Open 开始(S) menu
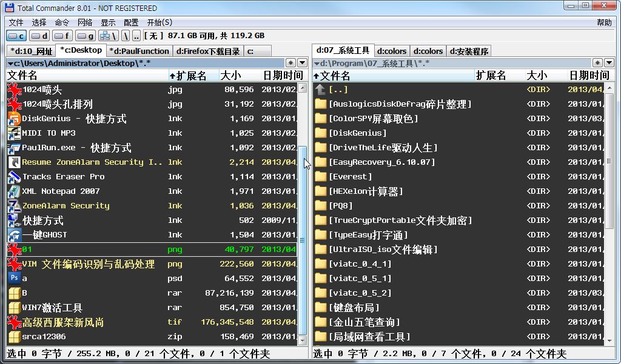The width and height of the screenshot is (621, 364). 159,22
